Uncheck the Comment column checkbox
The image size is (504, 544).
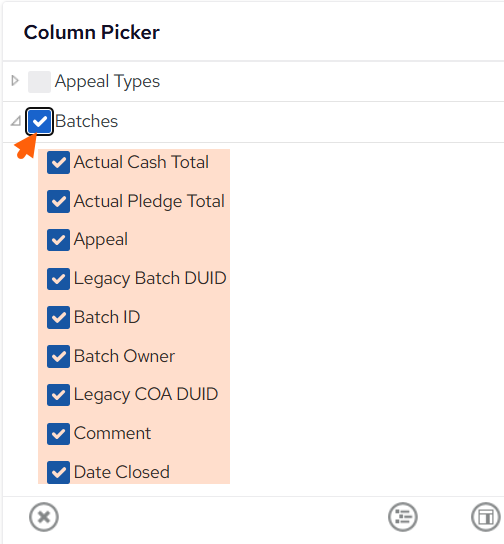[x=58, y=434]
